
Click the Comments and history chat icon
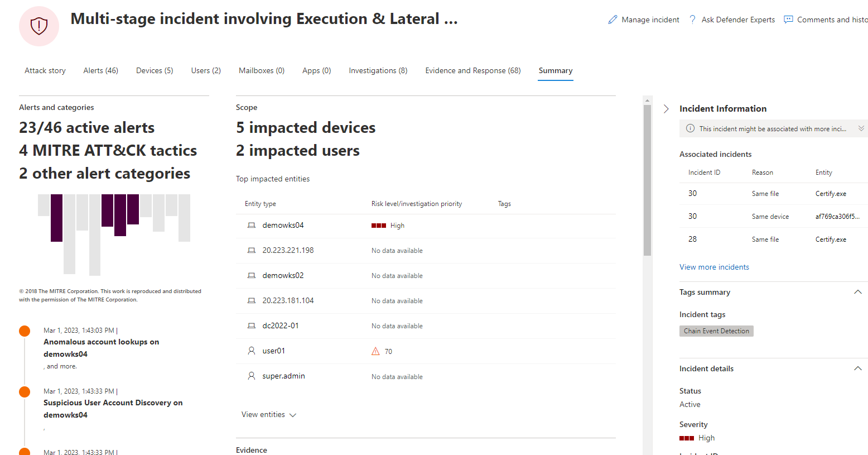click(x=788, y=20)
